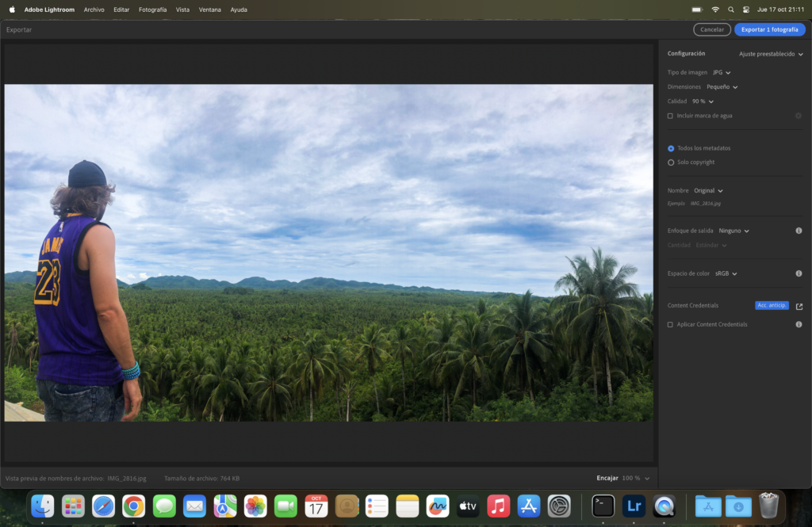Expand Tipo de imagen JPG dropdown
Image resolution: width=812 pixels, height=527 pixels.
(722, 72)
